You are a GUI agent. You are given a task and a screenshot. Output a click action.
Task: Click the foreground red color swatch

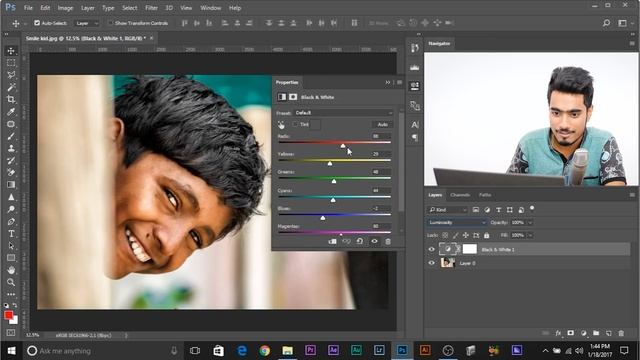tap(8, 315)
